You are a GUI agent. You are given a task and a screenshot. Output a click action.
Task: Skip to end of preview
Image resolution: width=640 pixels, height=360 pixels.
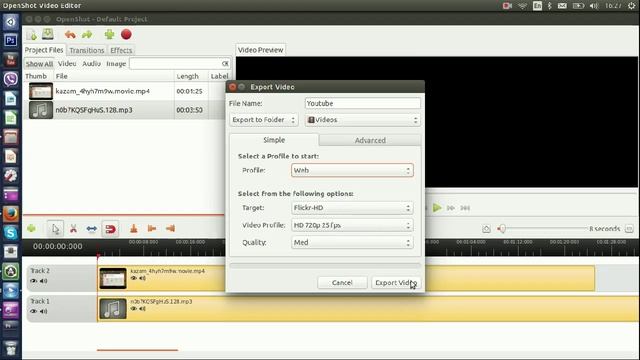pos(465,208)
